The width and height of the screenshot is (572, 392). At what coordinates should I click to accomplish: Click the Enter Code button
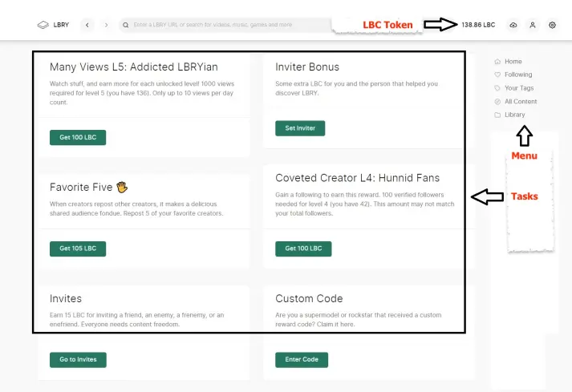click(302, 360)
